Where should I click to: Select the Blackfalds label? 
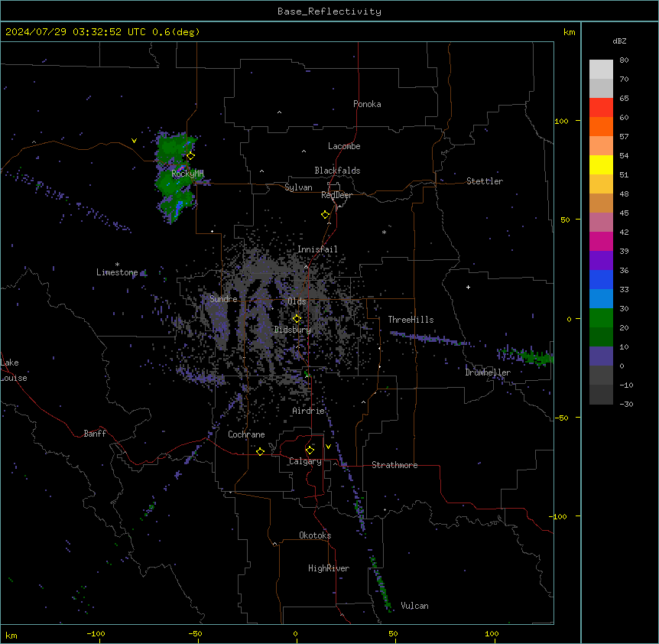[x=337, y=171]
